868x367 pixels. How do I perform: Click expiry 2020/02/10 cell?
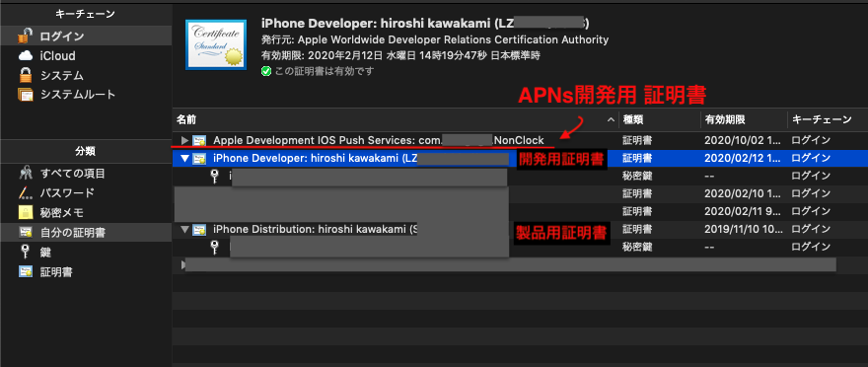click(744, 193)
